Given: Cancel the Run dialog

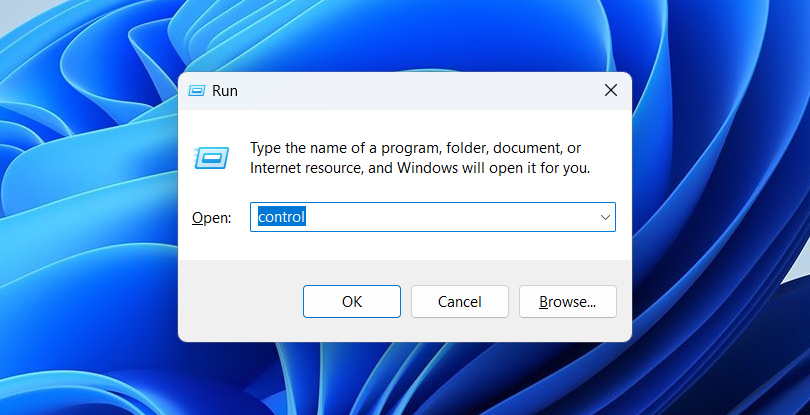Looking at the screenshot, I should [x=460, y=301].
